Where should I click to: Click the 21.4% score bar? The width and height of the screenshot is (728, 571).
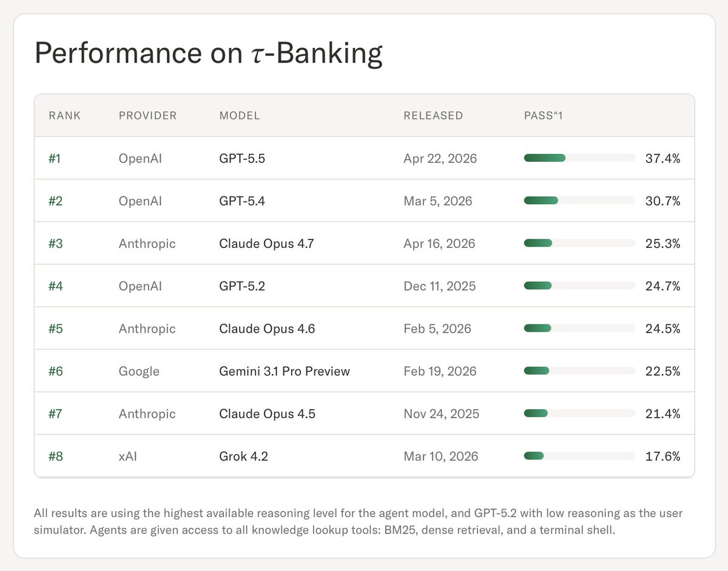pos(579,413)
